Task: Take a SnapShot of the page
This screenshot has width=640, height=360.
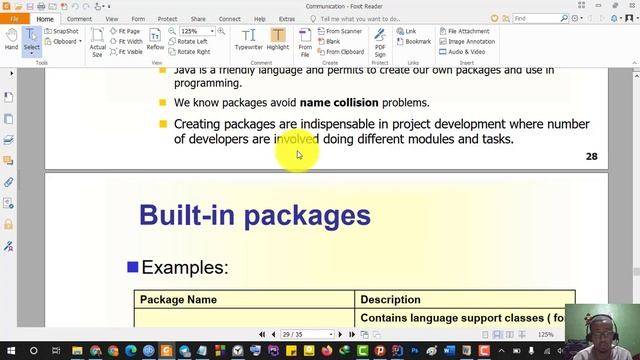Action: click(x=61, y=31)
